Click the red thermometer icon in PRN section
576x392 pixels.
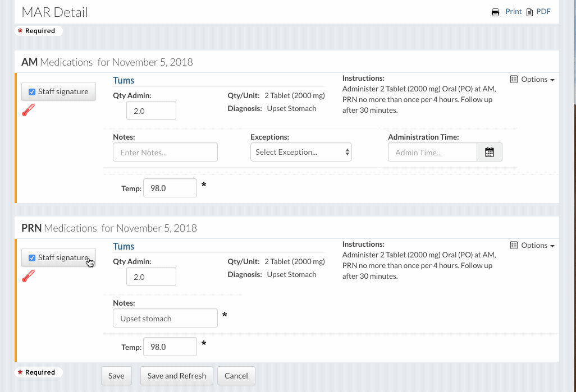[28, 276]
